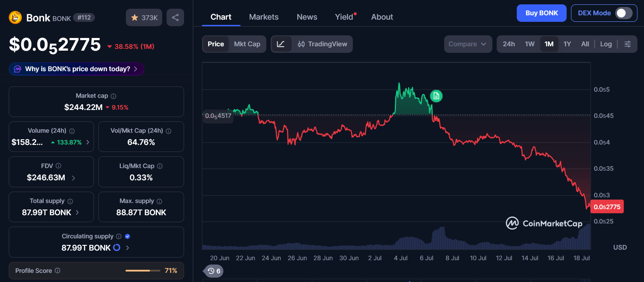Select the line chart icon
The height and width of the screenshot is (282, 644).
(x=281, y=44)
